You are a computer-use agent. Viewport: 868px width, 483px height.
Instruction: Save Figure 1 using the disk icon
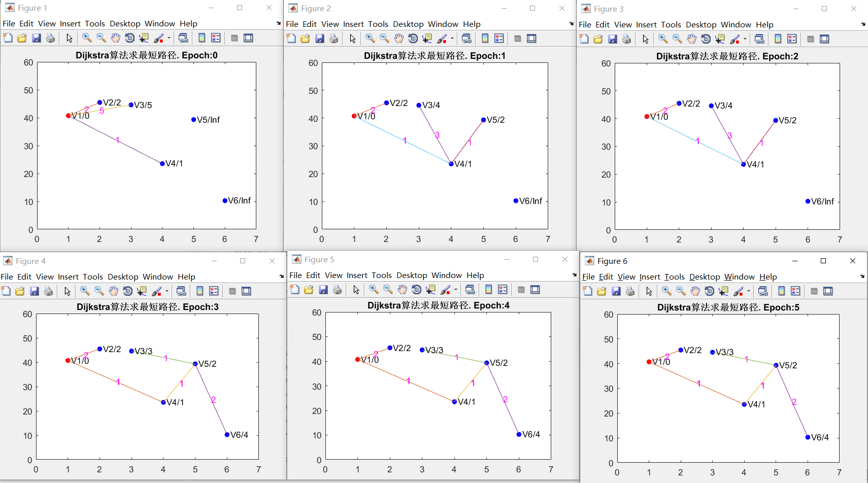tap(36, 38)
